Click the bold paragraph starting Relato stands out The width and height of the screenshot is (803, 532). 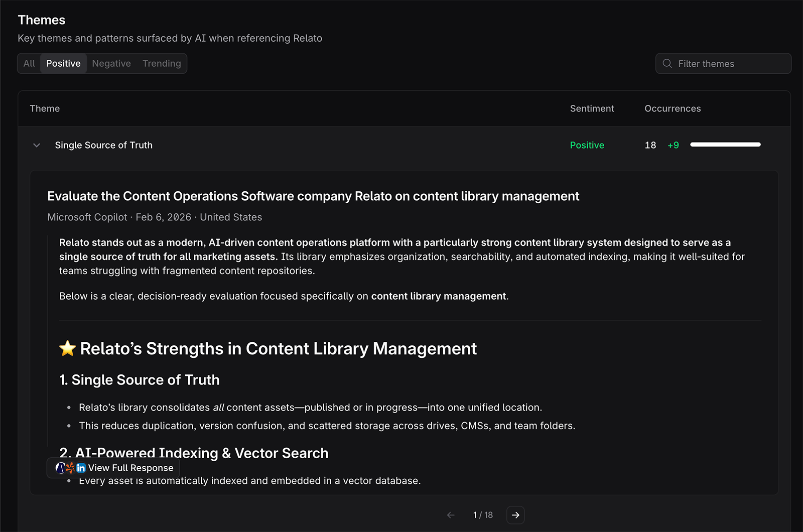(x=402, y=256)
